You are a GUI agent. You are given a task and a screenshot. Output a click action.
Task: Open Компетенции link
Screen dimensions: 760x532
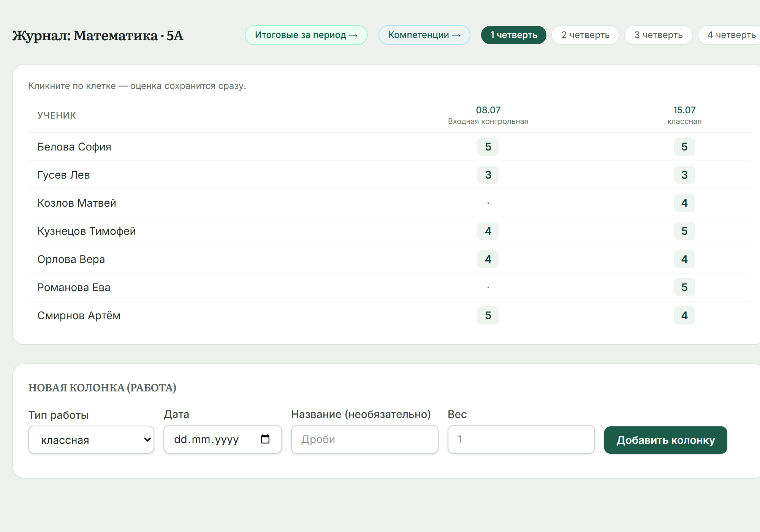tap(424, 35)
